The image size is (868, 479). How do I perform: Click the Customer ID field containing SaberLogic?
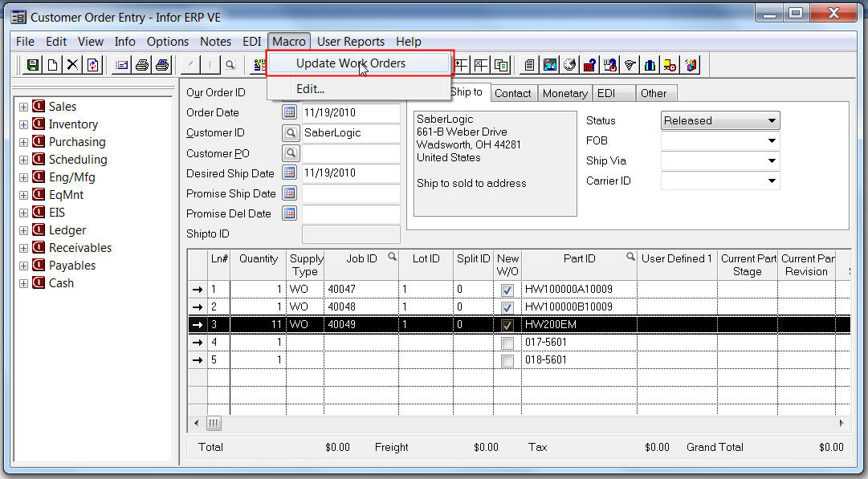350,132
